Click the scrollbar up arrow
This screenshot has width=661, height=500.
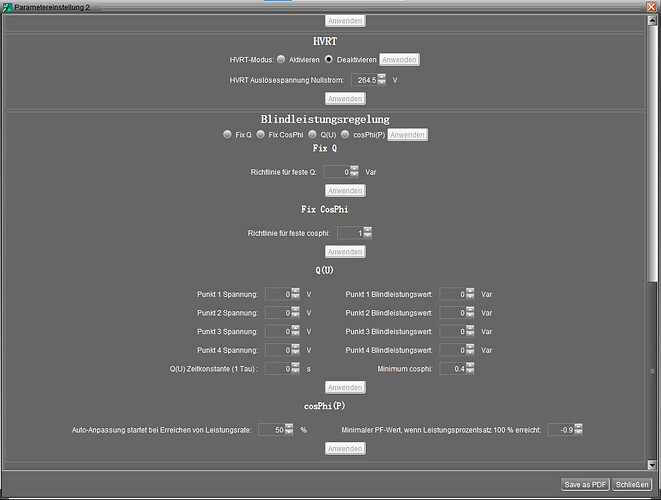(x=652, y=20)
